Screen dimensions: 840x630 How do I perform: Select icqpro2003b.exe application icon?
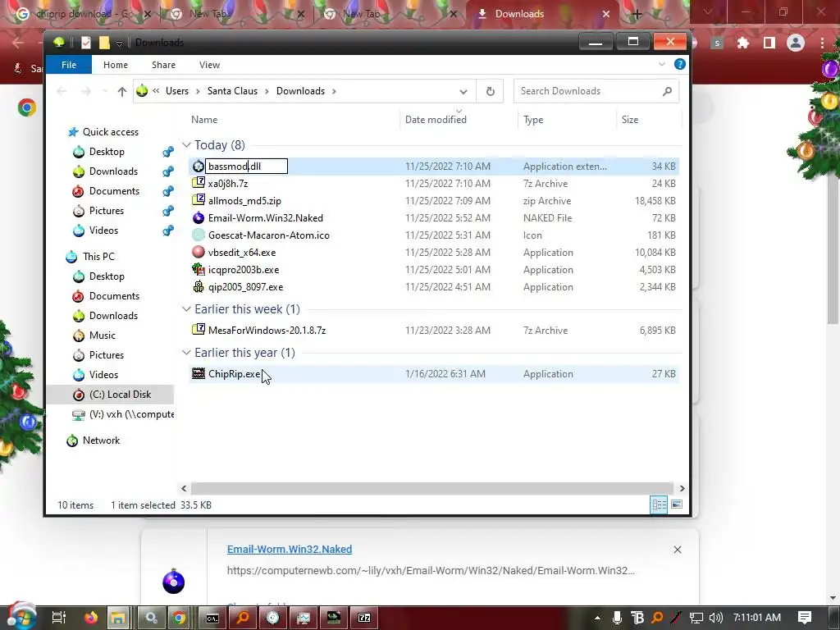click(x=199, y=269)
